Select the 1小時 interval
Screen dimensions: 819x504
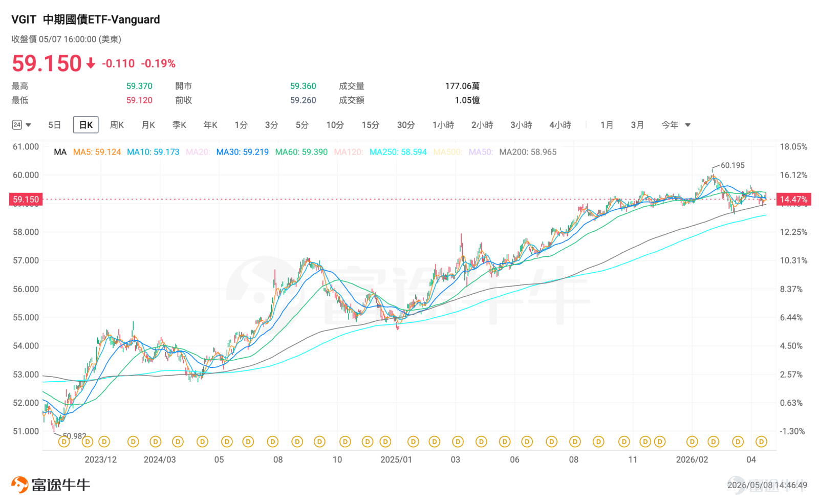(443, 125)
